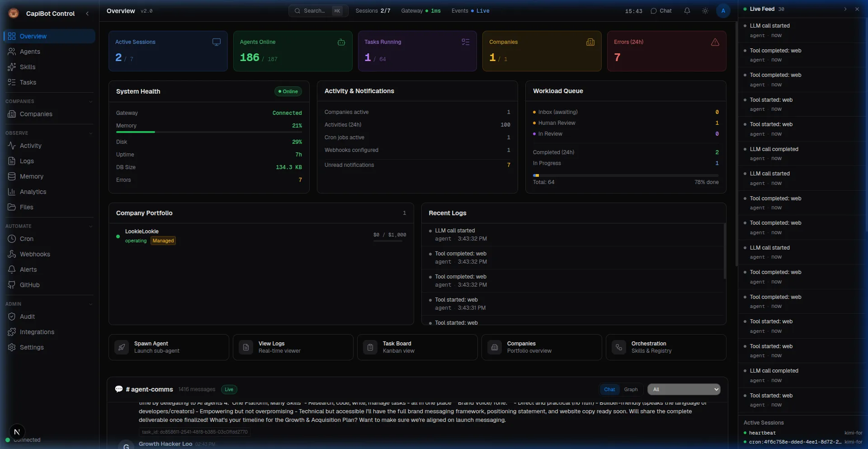Open the Chat panel from header
The image size is (868, 449).
(x=661, y=11)
